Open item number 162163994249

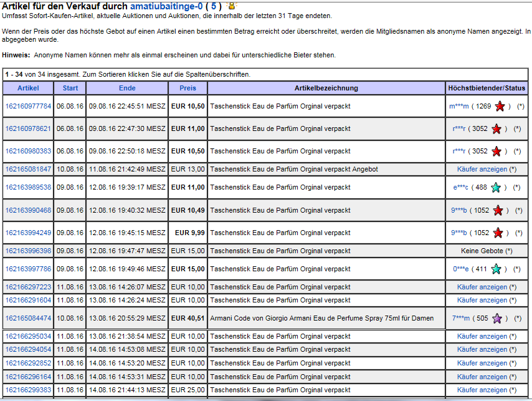pyautogui.click(x=28, y=233)
